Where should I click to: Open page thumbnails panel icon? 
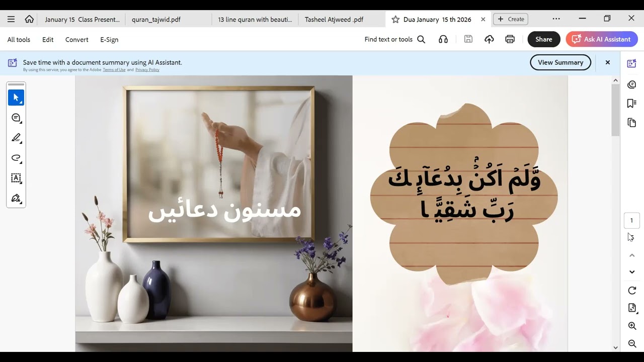click(x=632, y=123)
